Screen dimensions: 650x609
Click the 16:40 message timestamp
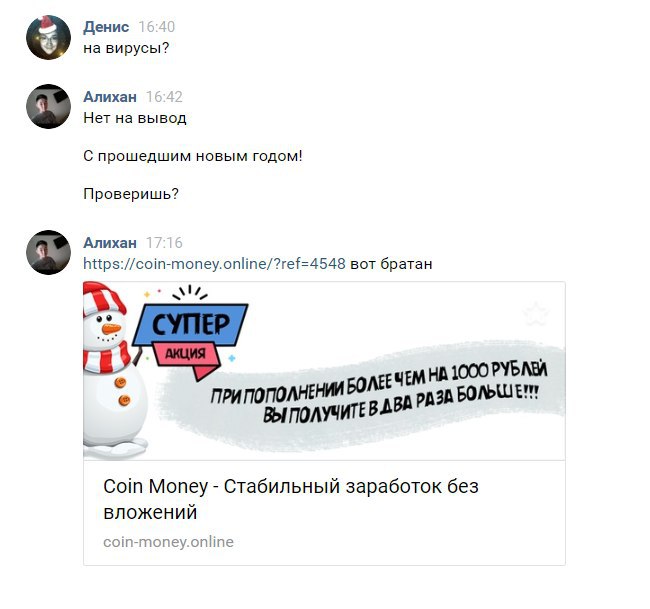tap(157, 27)
